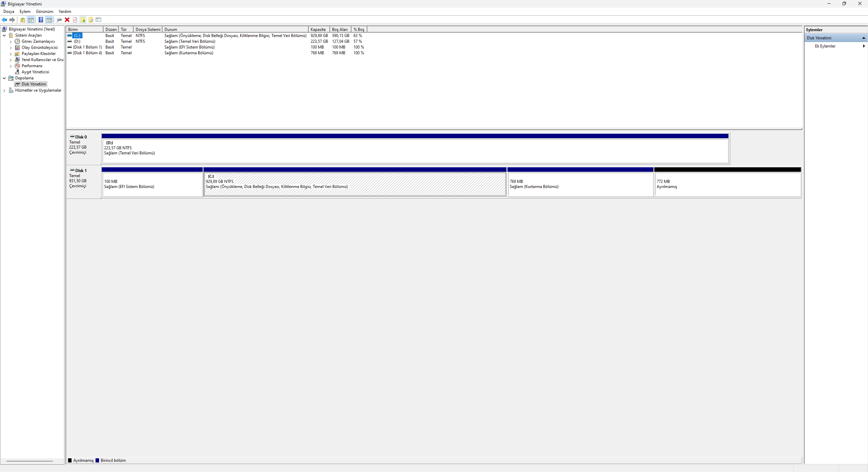Open the Eylem menu

point(25,12)
